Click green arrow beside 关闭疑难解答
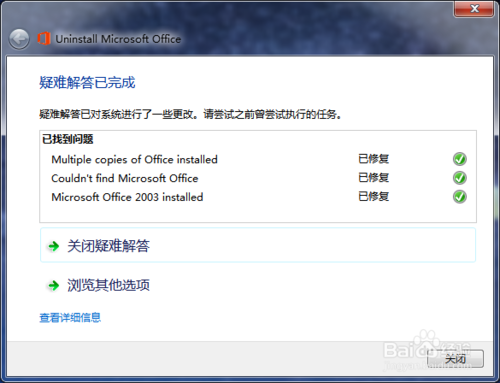 point(54,246)
